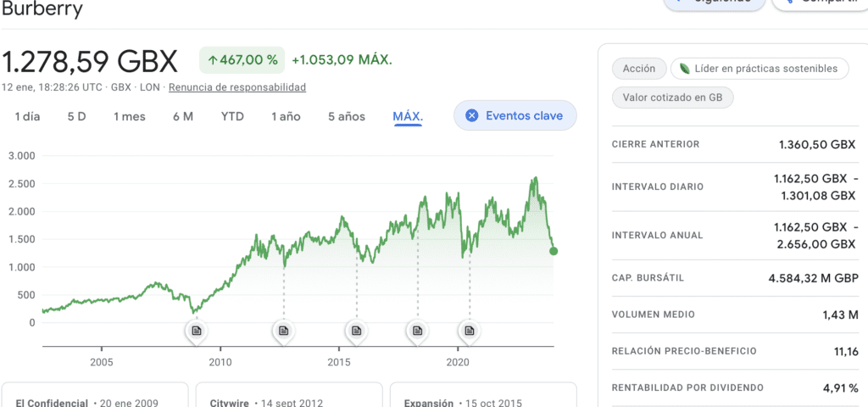Click the Valor cotizado en GB chip
The image size is (868, 407).
672,98
